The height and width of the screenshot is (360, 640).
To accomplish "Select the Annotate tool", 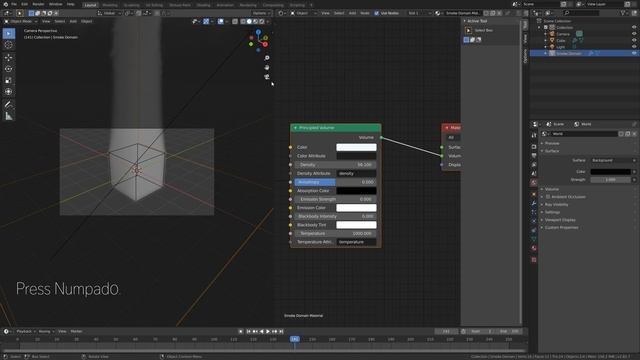I will [x=9, y=104].
